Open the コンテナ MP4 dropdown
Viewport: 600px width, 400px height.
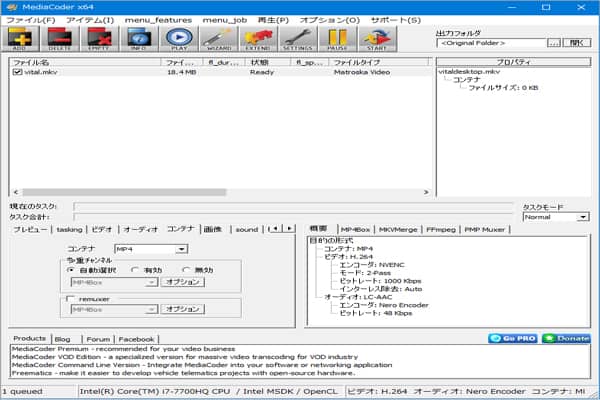(x=151, y=249)
